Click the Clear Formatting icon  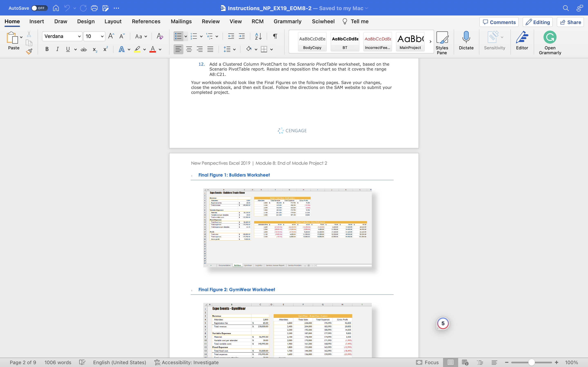160,36
